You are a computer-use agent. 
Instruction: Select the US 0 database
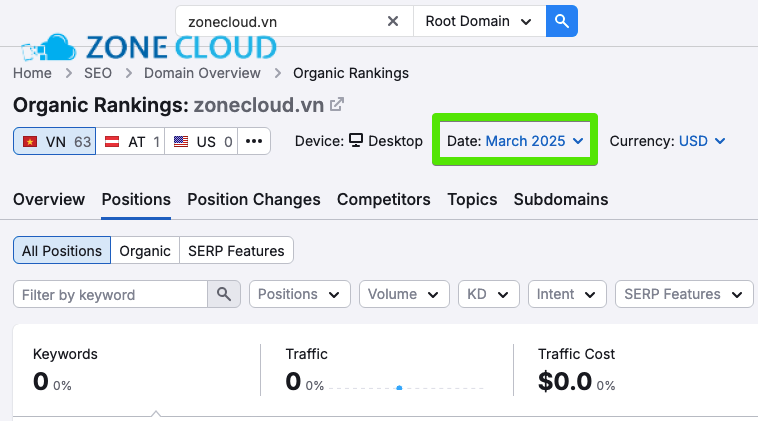[x=201, y=141]
